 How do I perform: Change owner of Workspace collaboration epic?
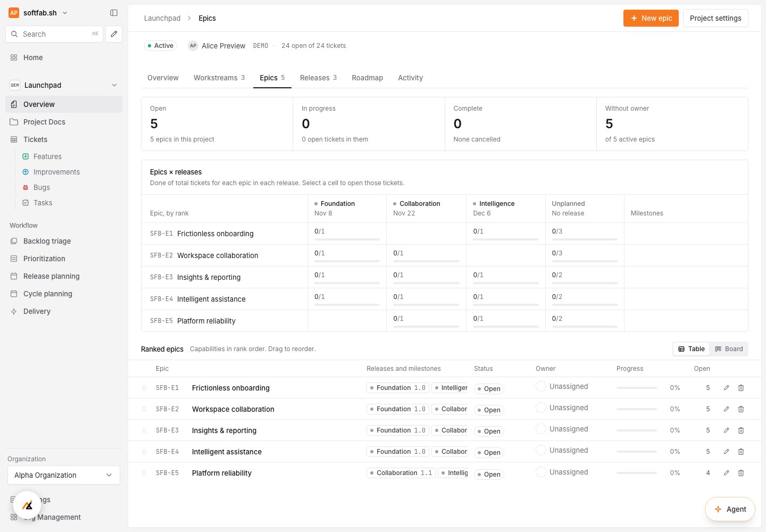(562, 408)
